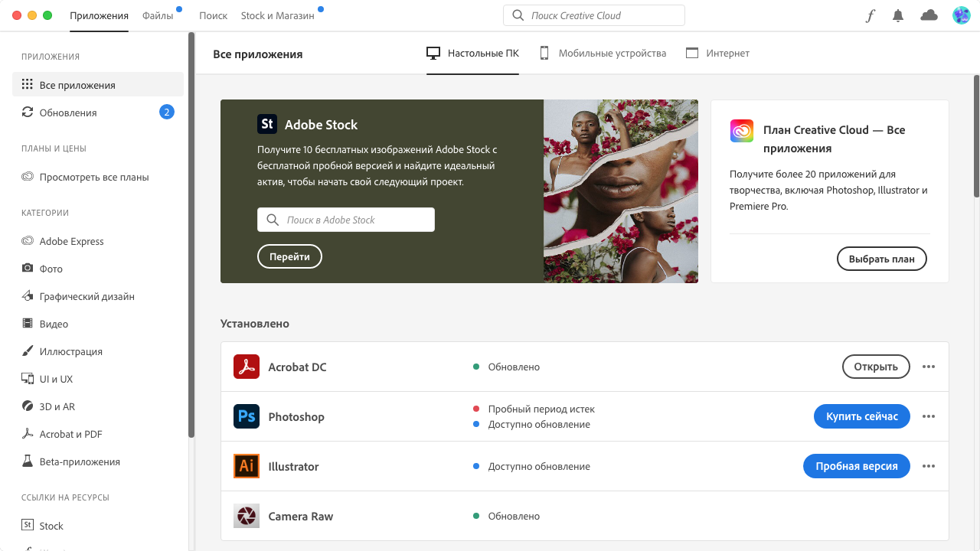Switch to Stock and Marketplace tab
Screen dimensions: 980x551
click(277, 15)
